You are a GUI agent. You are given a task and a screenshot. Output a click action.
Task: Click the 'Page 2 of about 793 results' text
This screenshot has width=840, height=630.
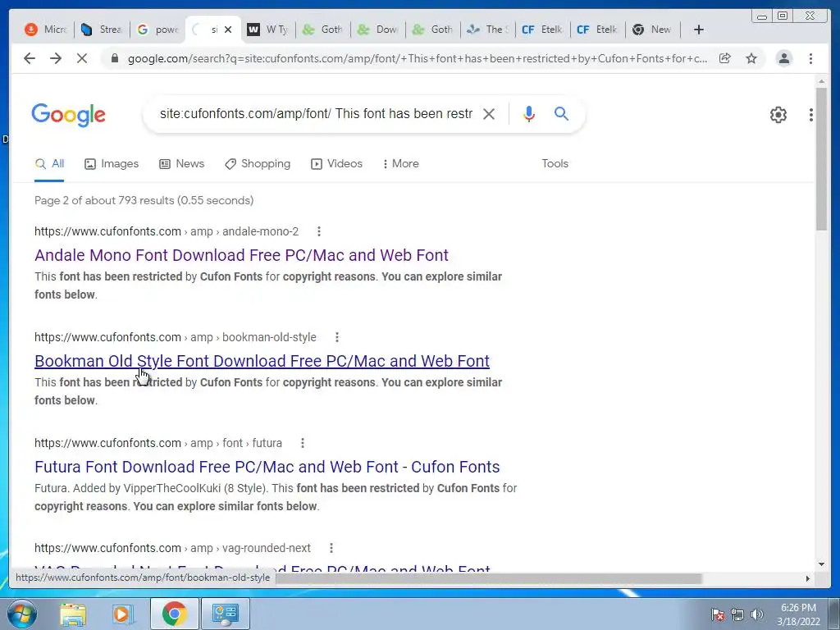pyautogui.click(x=144, y=200)
